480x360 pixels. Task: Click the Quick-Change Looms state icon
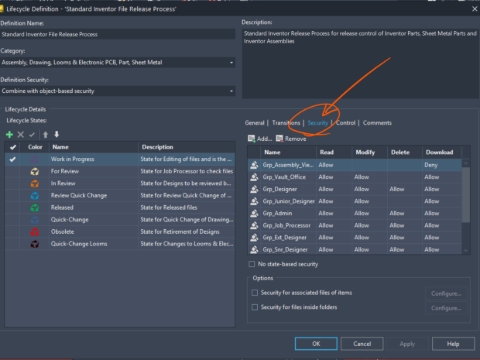point(35,244)
